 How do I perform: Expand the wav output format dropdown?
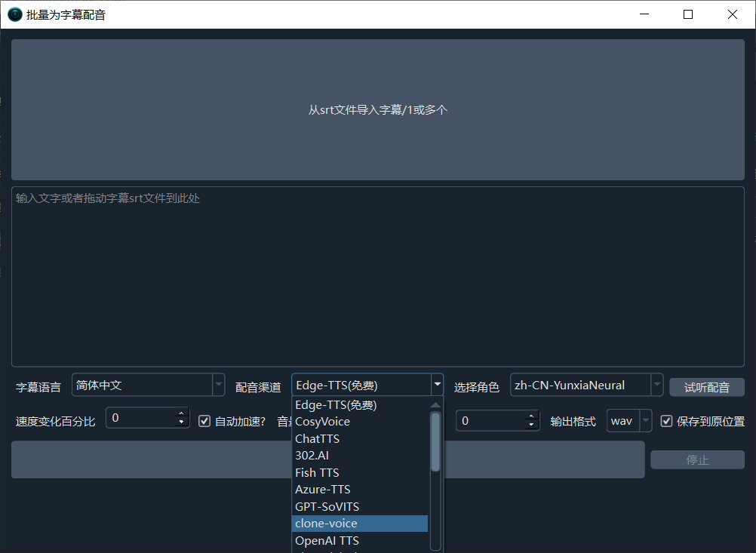point(645,421)
